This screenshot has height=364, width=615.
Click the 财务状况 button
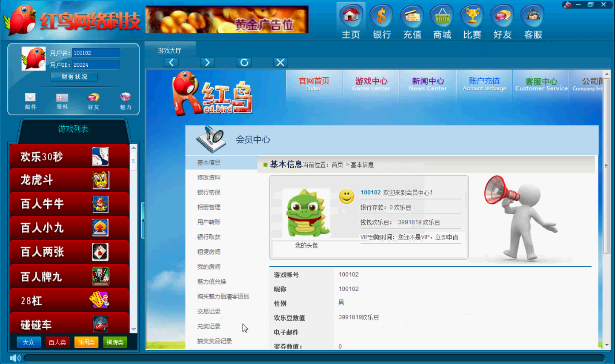[x=74, y=77]
